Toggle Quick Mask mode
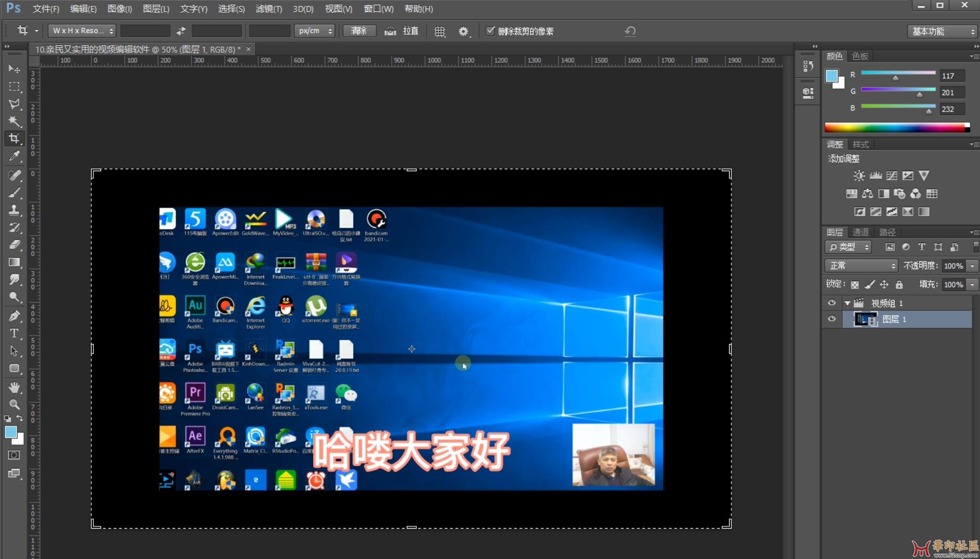This screenshot has width=980, height=559. (14, 455)
